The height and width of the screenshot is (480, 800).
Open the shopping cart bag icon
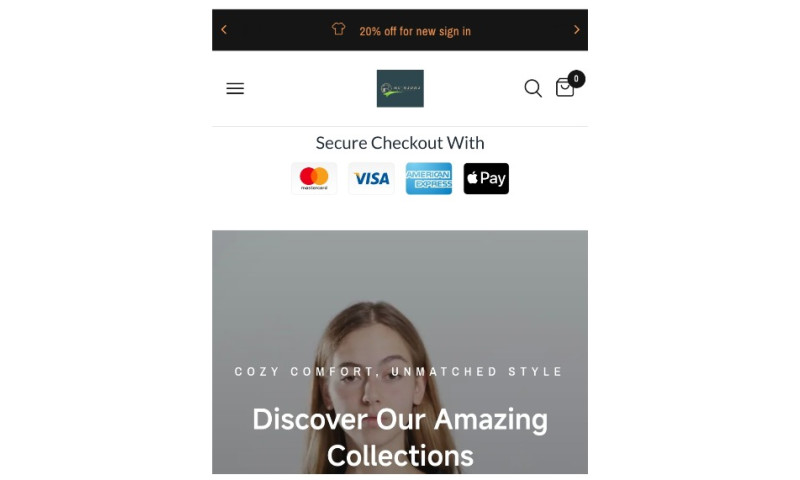tap(565, 88)
